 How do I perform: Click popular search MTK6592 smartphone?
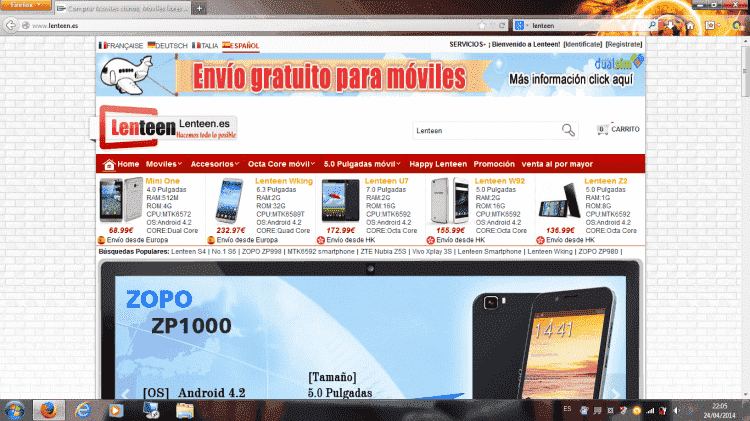pyautogui.click(x=321, y=251)
